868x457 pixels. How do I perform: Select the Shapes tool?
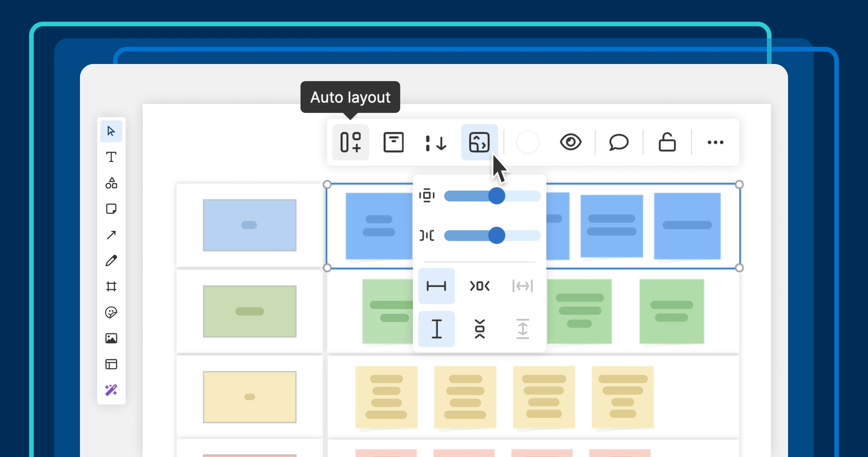pos(111,183)
